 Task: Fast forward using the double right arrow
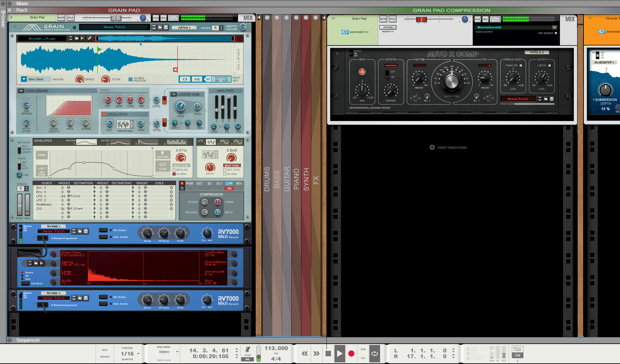click(x=316, y=354)
